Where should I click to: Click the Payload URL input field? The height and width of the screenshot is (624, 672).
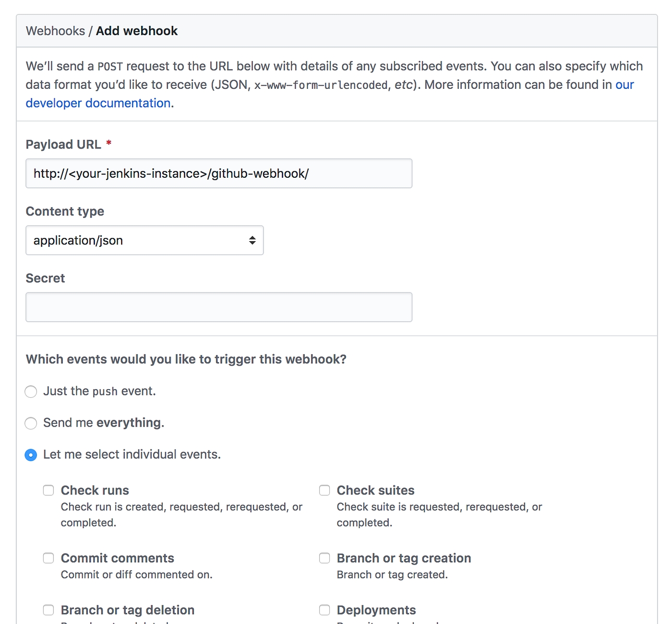click(218, 173)
